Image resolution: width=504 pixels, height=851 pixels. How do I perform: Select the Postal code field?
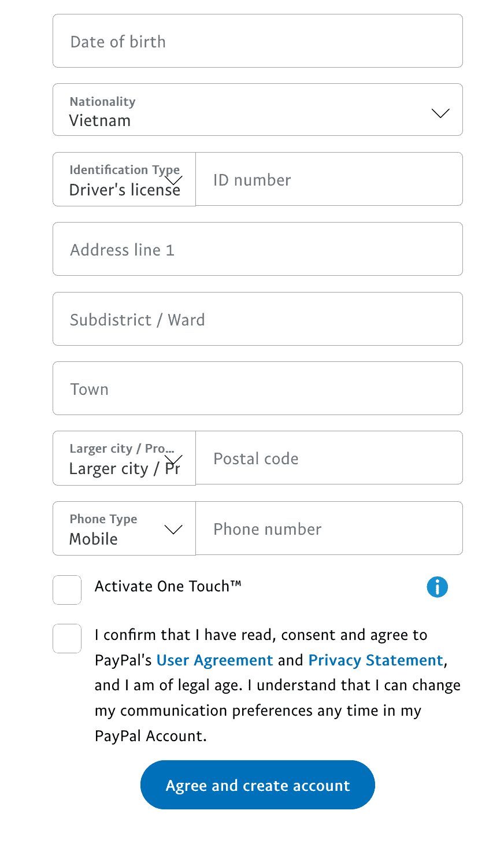click(329, 458)
